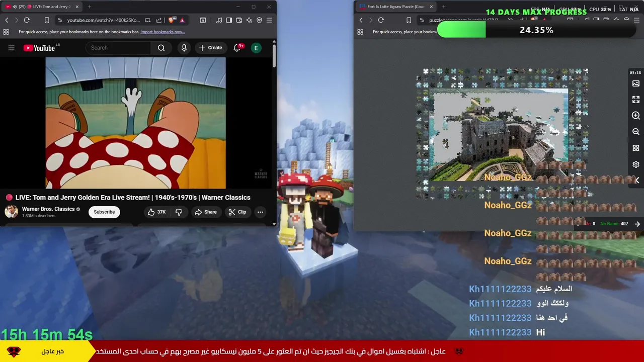
Task: Open tab apps grid in puzzle window
Action: tap(360, 32)
